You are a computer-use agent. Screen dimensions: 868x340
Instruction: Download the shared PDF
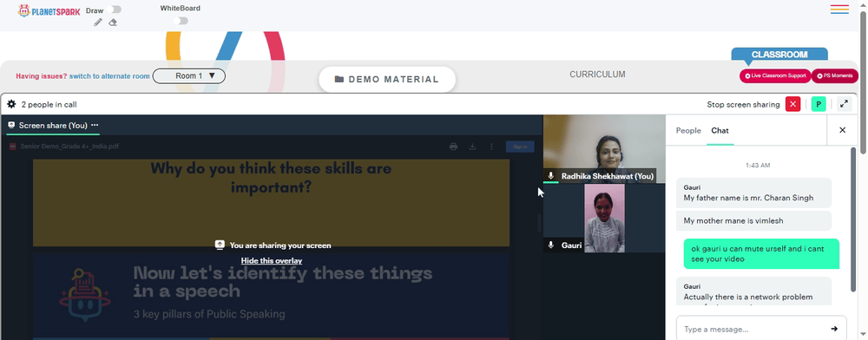click(473, 147)
